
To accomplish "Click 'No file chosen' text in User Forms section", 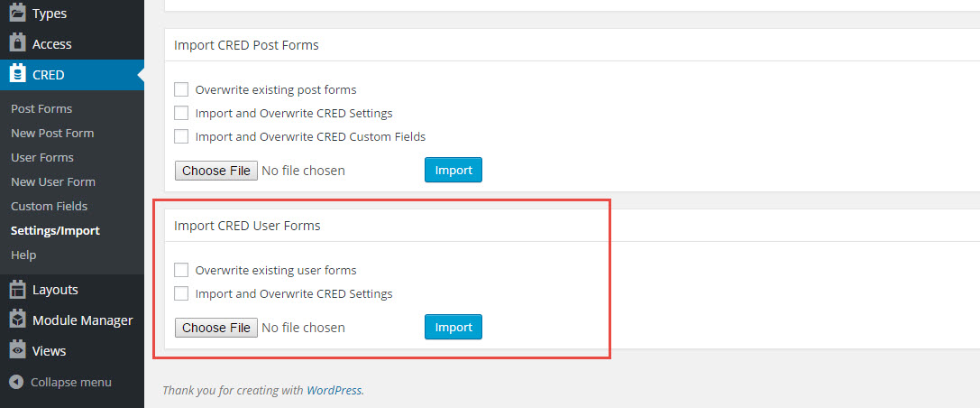I will (303, 328).
